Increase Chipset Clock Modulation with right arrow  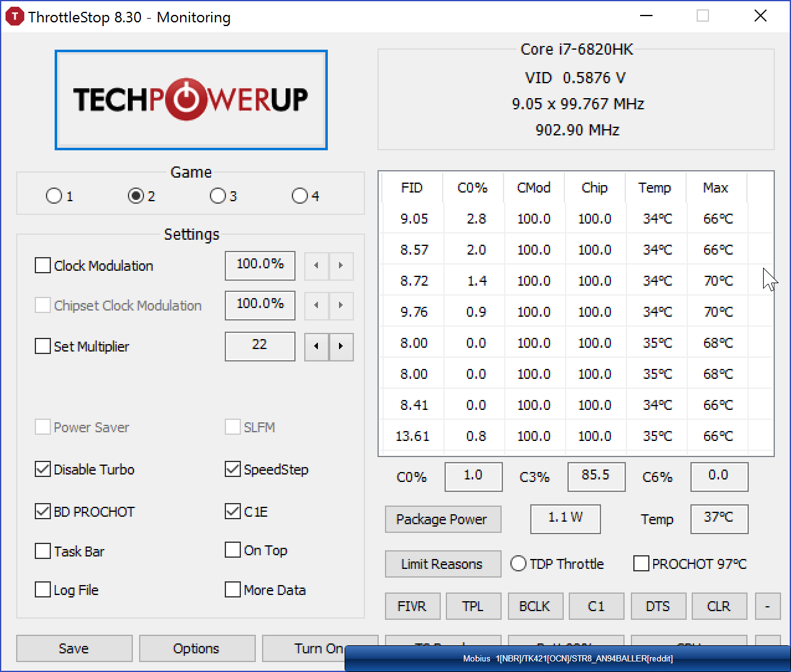[x=341, y=306]
